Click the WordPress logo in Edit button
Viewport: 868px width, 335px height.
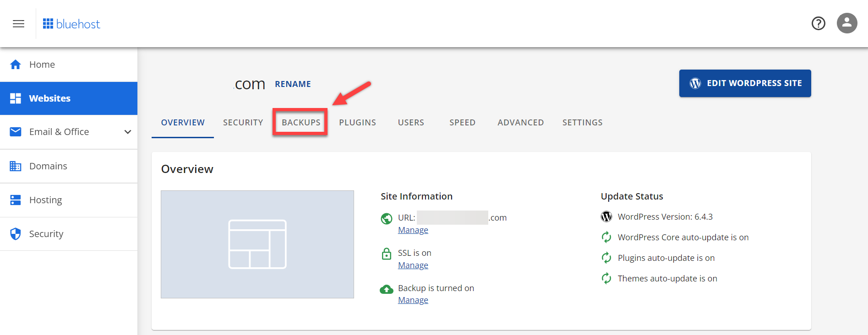click(695, 83)
